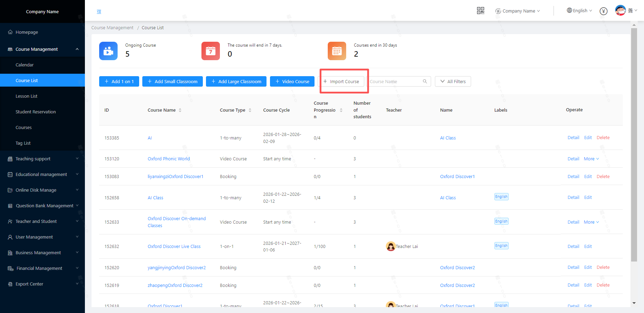Open the user avatar profile menu
This screenshot has width=644, height=313.
(x=620, y=10)
